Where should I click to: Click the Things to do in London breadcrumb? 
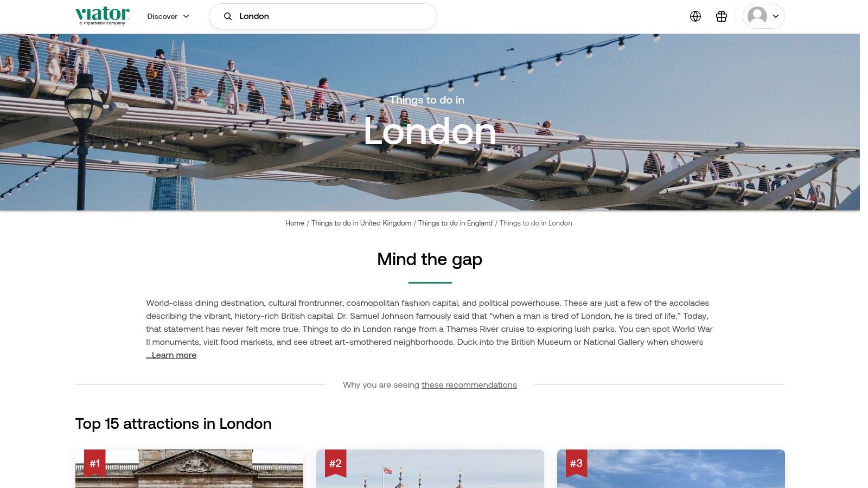(x=535, y=223)
